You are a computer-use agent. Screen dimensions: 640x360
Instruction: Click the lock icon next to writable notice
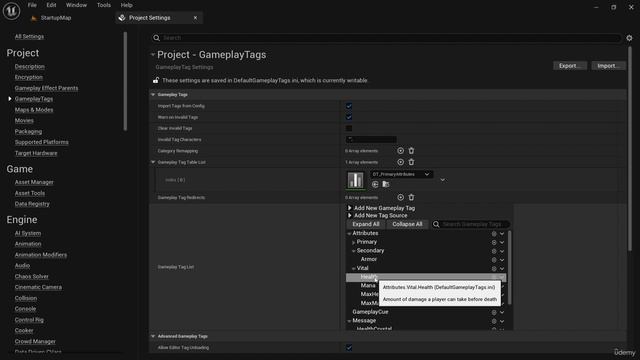[x=156, y=80]
